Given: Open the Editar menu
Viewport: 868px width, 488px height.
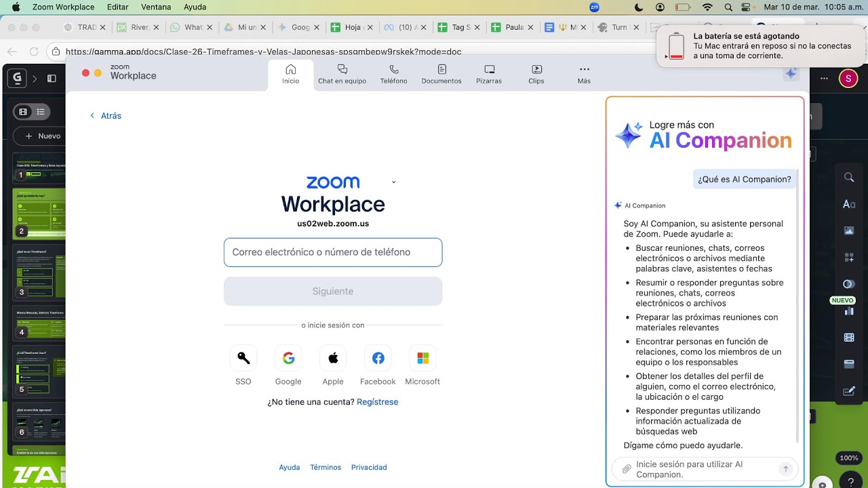Looking at the screenshot, I should [118, 7].
